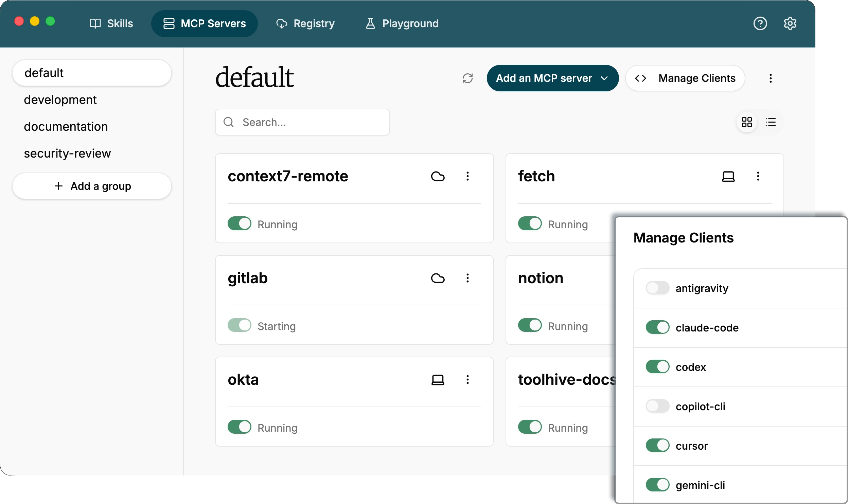The height and width of the screenshot is (504, 848).
Task: Open the context7-remote card options menu
Action: [x=467, y=176]
